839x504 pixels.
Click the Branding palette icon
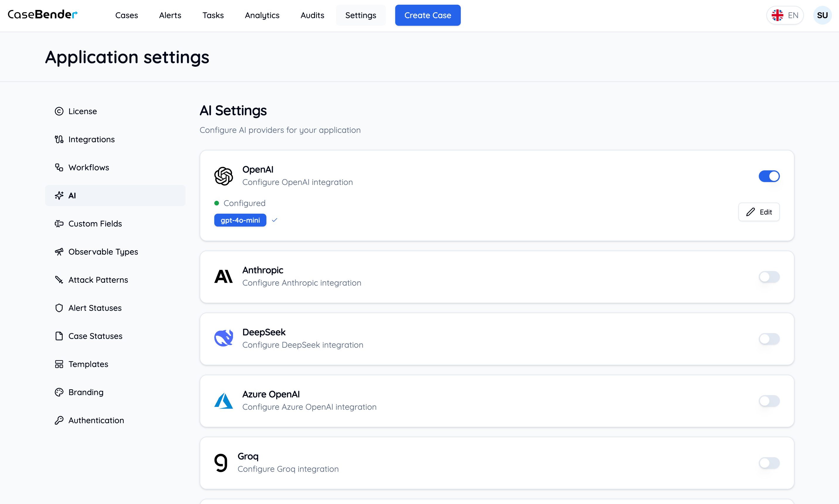click(x=59, y=392)
